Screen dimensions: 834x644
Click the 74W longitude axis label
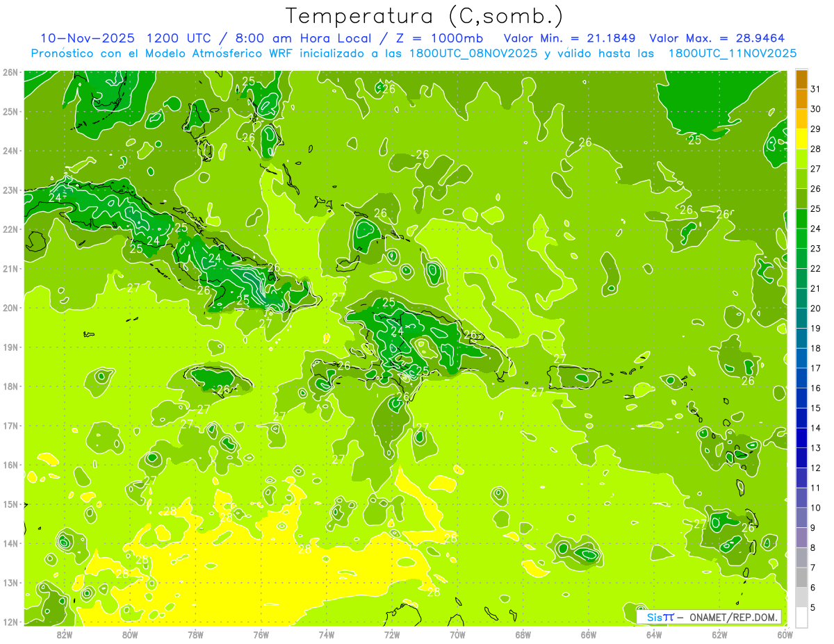[327, 634]
